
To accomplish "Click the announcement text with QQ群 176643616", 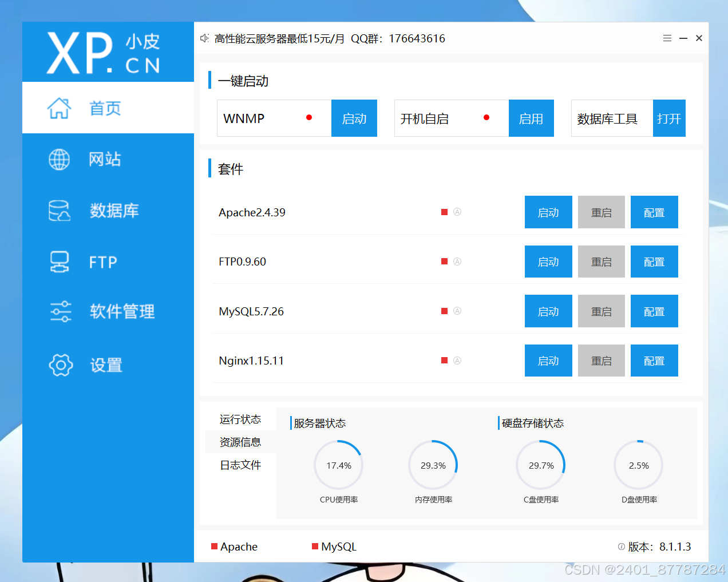I will (x=330, y=38).
